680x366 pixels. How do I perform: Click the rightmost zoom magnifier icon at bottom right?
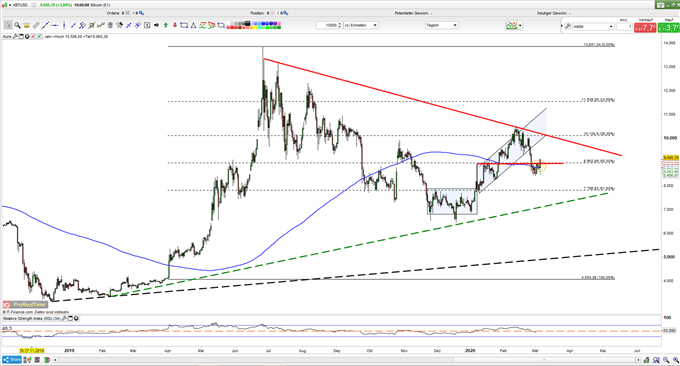pyautogui.click(x=676, y=360)
